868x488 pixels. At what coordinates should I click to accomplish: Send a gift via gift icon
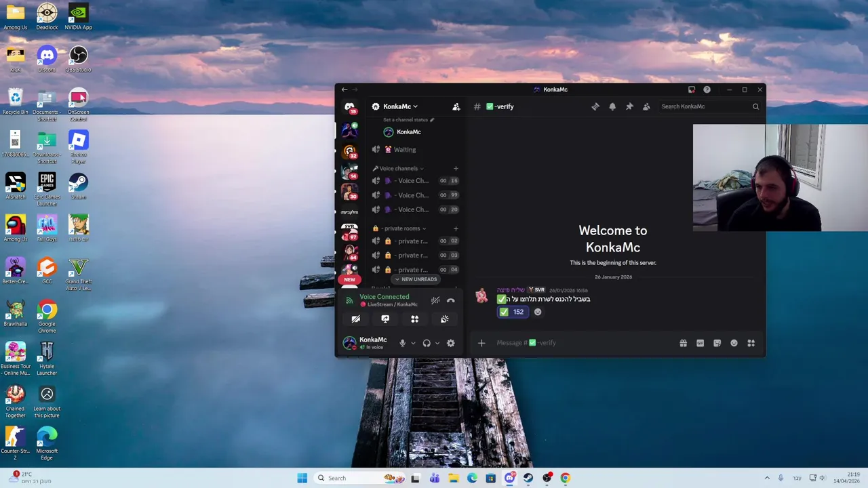click(x=683, y=343)
